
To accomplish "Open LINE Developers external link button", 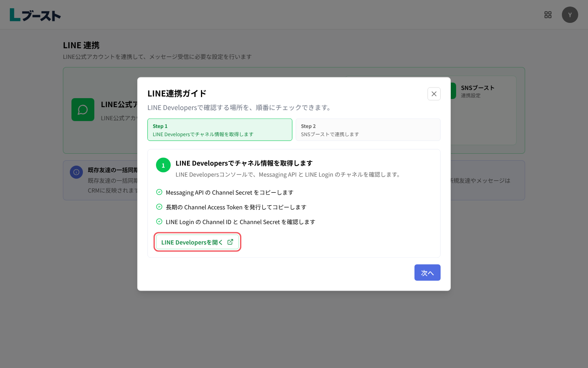I will point(197,242).
